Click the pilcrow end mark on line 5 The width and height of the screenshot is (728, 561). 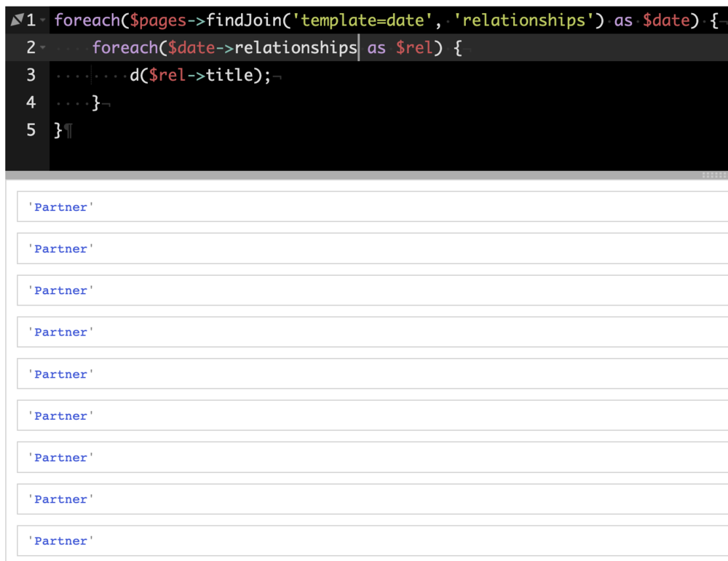point(68,131)
